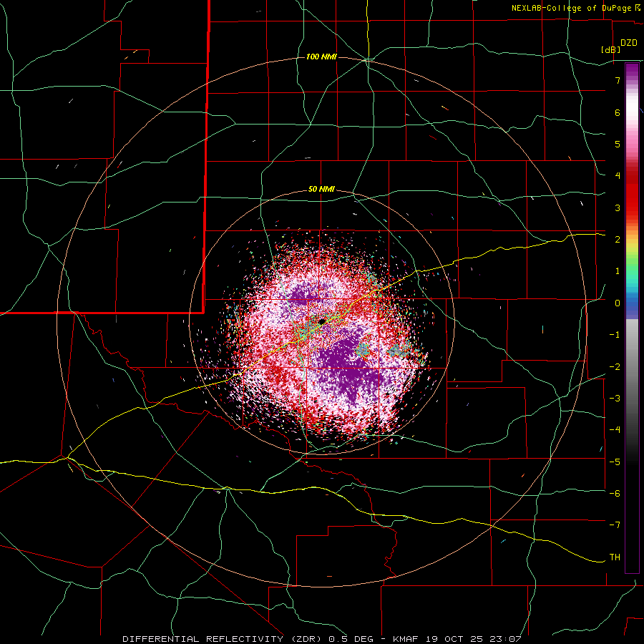Screen dimensions: 644x644
Task: Click the 19 OCT 25 date text
Action: tap(454, 639)
